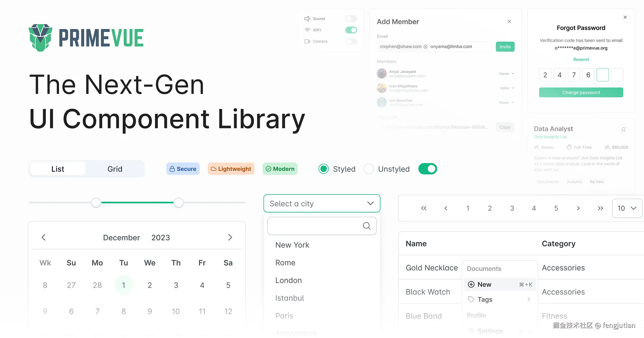Jump to last page with double-right arrows
This screenshot has width=644, height=338.
pyautogui.click(x=600, y=208)
